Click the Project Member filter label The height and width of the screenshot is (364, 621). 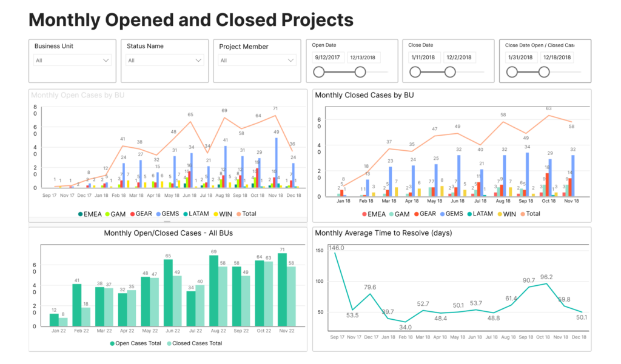[x=244, y=47]
